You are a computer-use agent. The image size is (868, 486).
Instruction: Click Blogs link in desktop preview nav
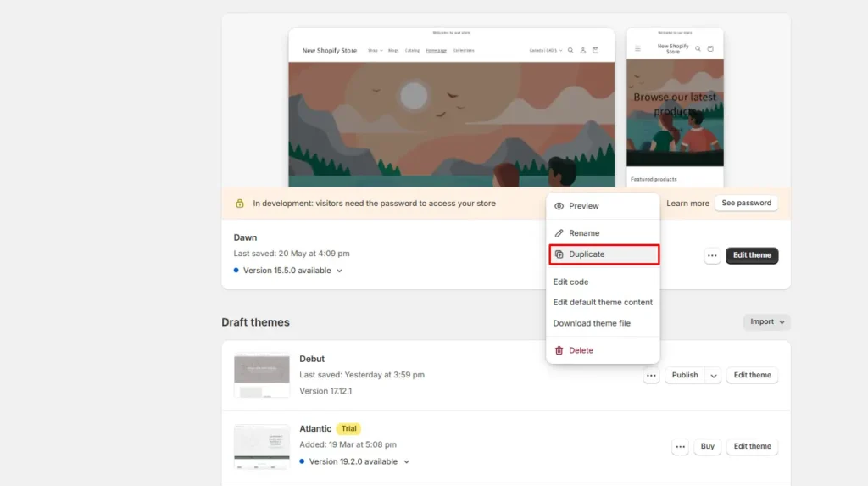[393, 50]
